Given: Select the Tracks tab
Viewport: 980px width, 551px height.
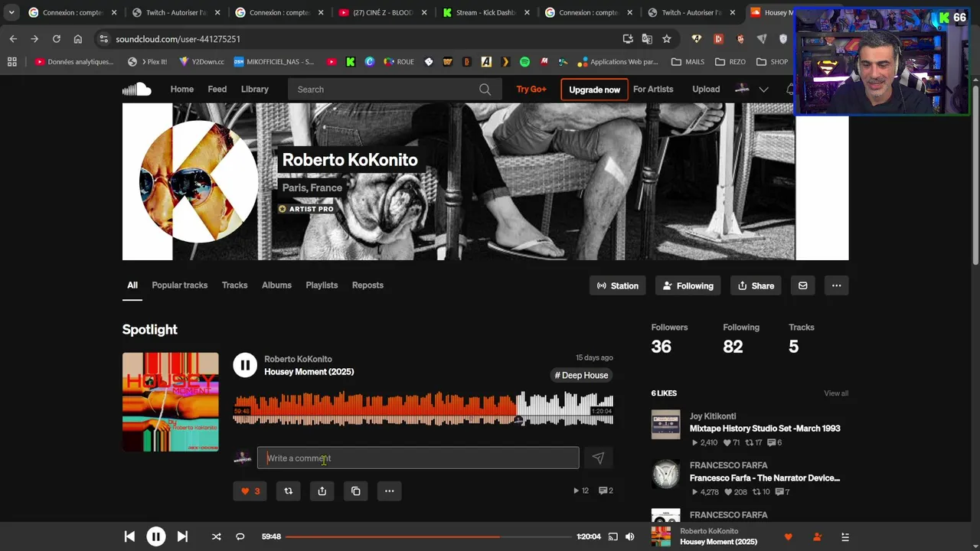Looking at the screenshot, I should (x=235, y=285).
